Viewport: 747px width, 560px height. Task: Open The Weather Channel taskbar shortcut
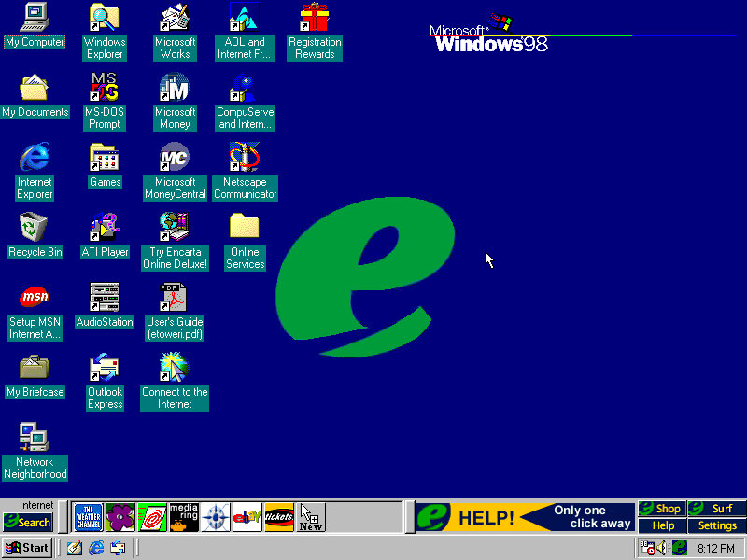pos(89,517)
